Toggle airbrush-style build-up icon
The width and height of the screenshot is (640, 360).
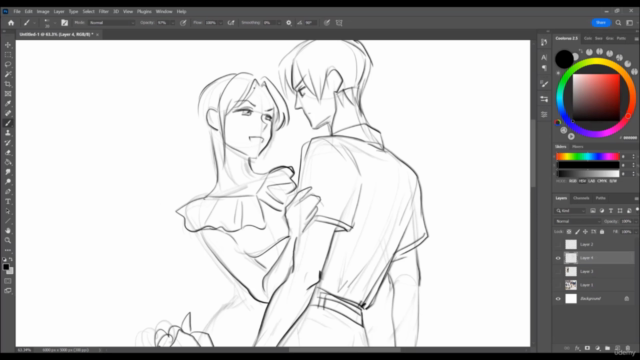231,23
